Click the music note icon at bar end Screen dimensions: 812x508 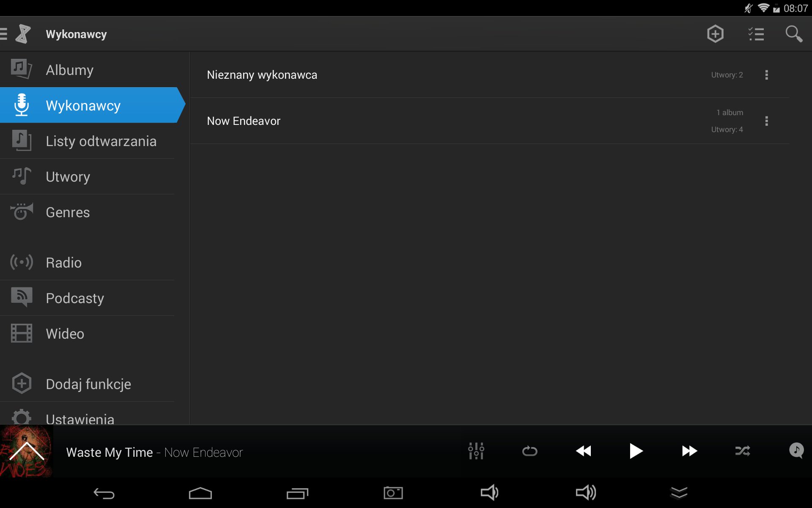(x=796, y=450)
